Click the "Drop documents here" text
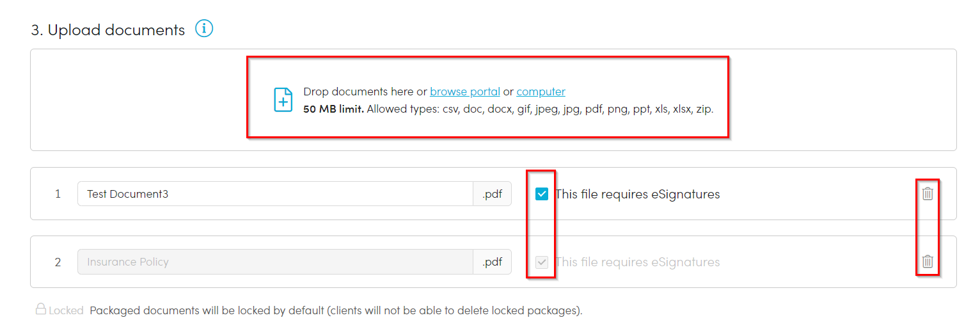Screen dimensions: 980x336 click(x=358, y=92)
